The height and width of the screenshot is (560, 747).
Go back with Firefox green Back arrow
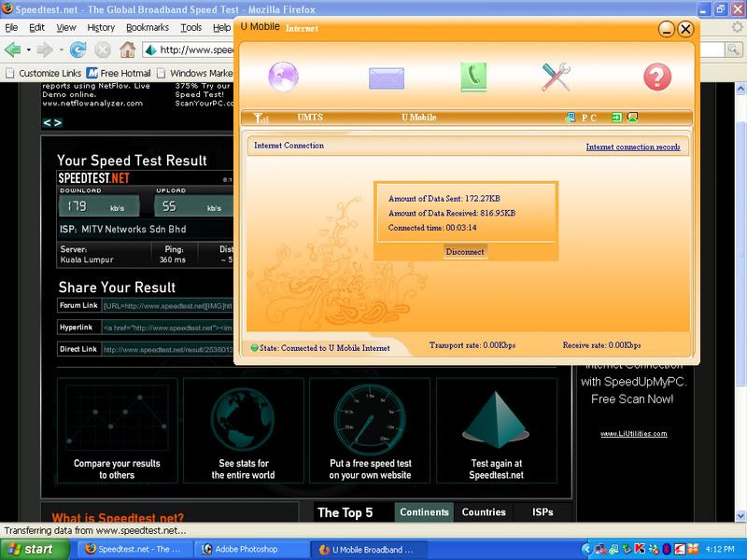click(x=13, y=49)
